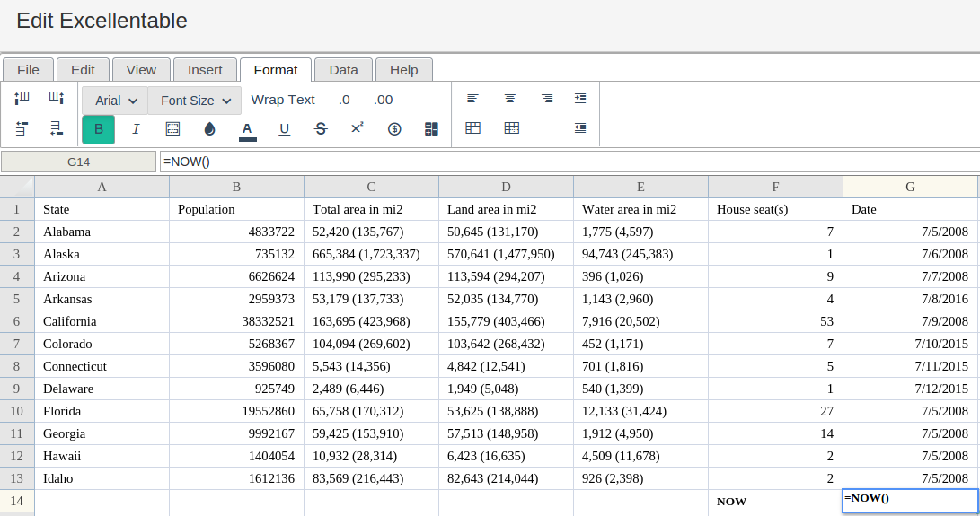980x516 pixels.
Task: Center align the cell text
Action: click(x=510, y=99)
